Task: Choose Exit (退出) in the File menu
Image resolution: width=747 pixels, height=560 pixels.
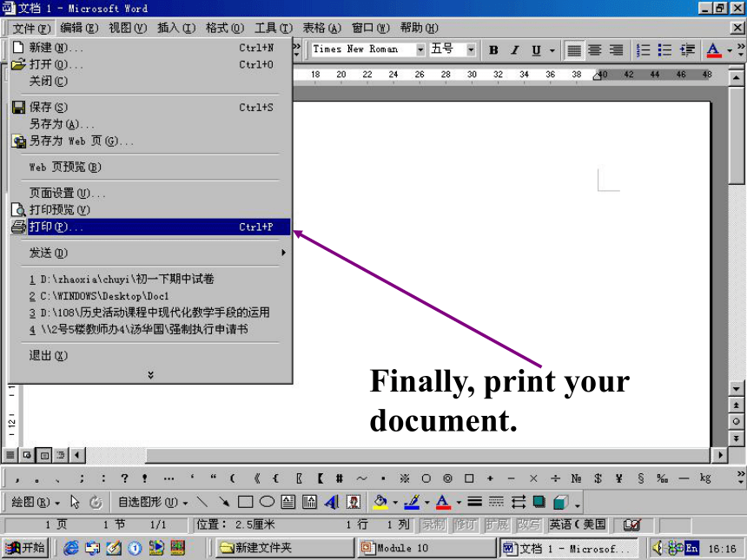Action: click(150, 355)
